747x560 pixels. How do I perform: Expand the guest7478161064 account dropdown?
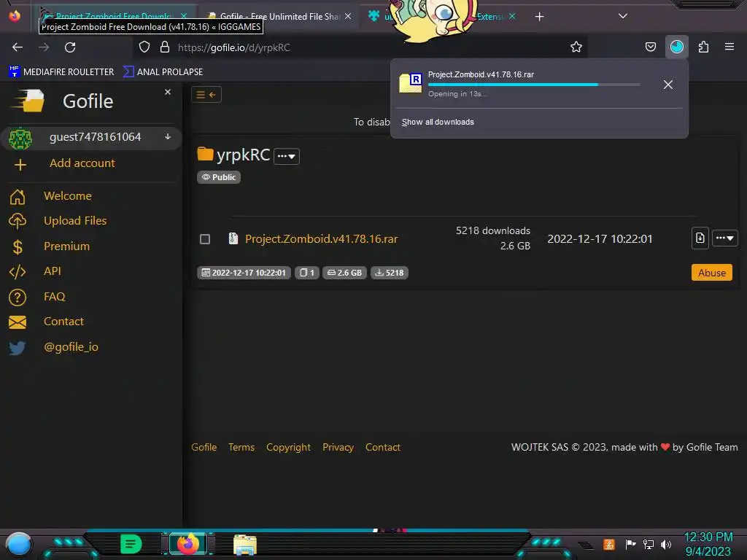coord(168,137)
